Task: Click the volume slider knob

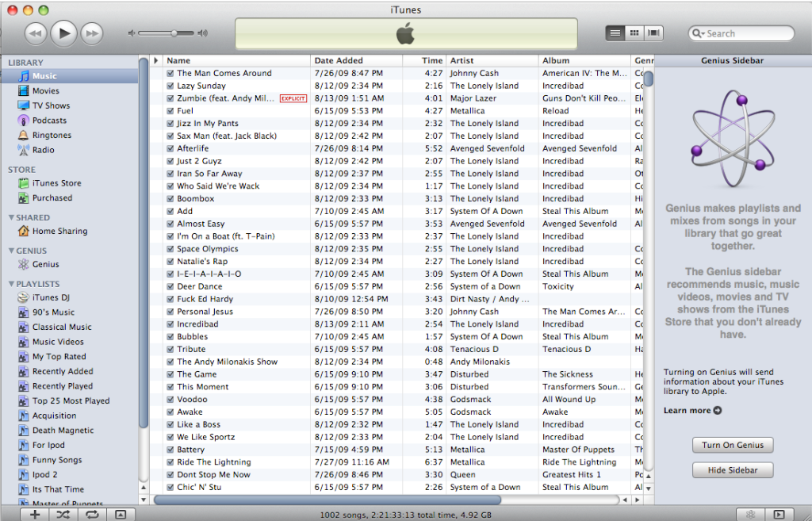Action: pyautogui.click(x=174, y=33)
